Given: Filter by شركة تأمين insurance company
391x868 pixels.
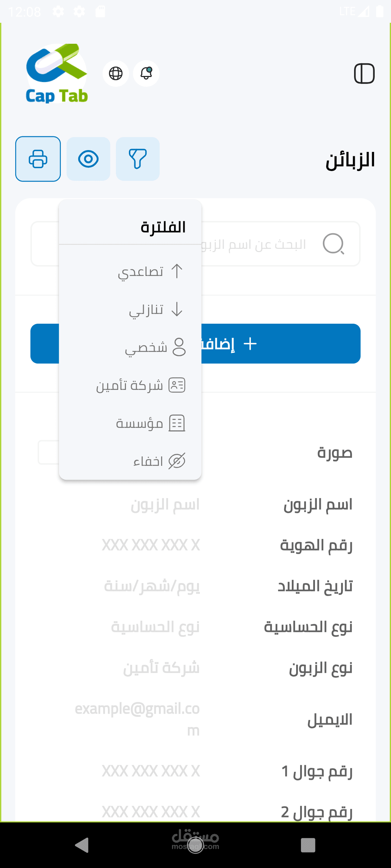Looking at the screenshot, I should coord(140,386).
